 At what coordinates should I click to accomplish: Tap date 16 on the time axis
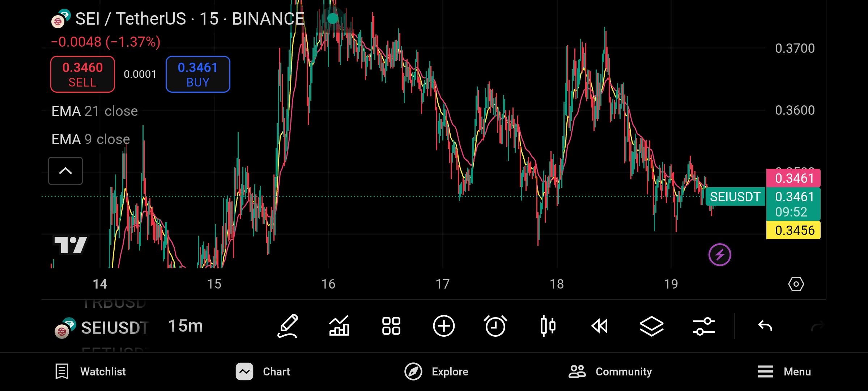tap(328, 284)
